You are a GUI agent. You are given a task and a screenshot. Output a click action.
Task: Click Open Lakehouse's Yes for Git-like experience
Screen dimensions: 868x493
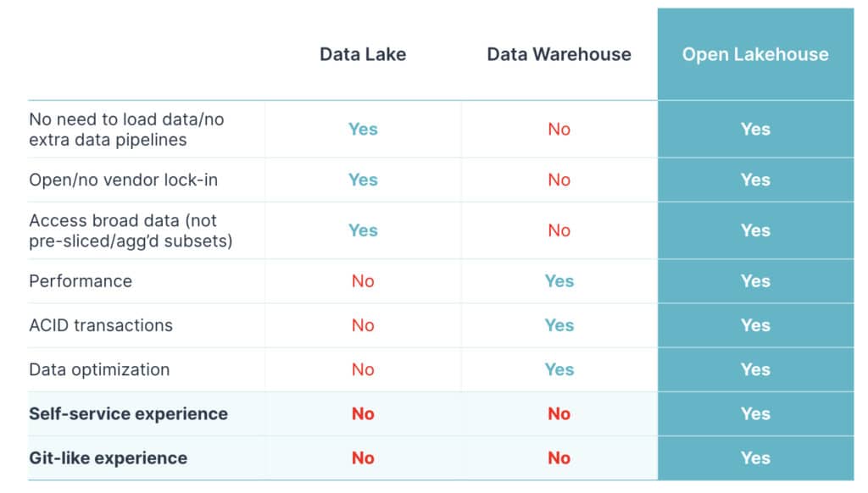[x=755, y=457]
